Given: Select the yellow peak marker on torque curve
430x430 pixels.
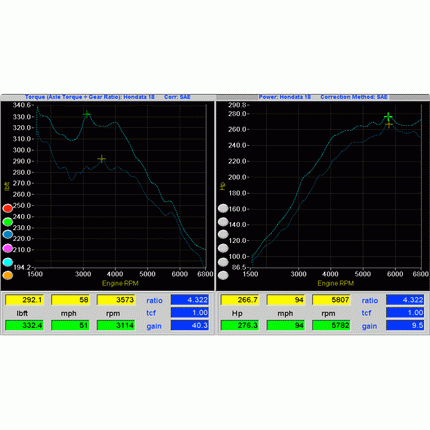Looking at the screenshot, I should [x=102, y=159].
